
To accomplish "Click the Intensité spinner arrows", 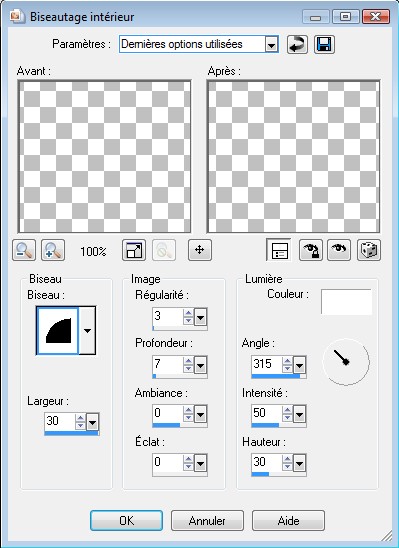I will coord(287,414).
